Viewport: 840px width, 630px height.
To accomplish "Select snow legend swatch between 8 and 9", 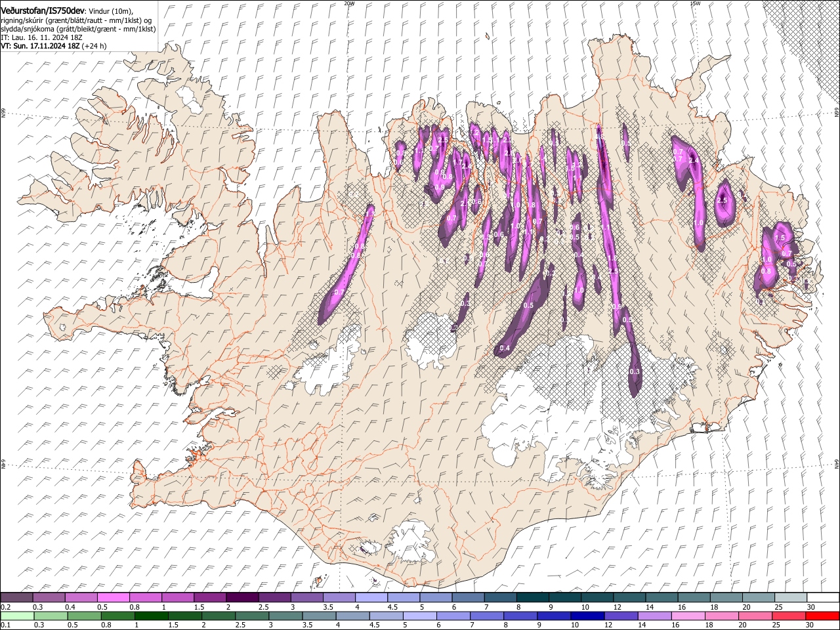I will (x=533, y=597).
